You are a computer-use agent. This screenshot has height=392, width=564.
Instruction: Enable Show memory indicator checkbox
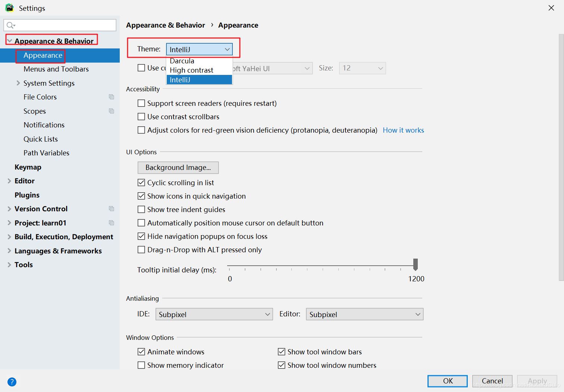click(141, 365)
